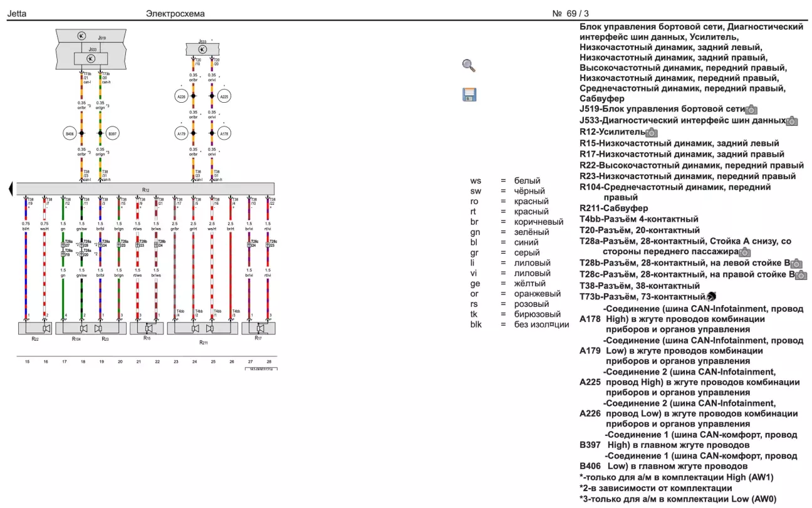Show photo of T28b connector on left pillar

point(797,264)
